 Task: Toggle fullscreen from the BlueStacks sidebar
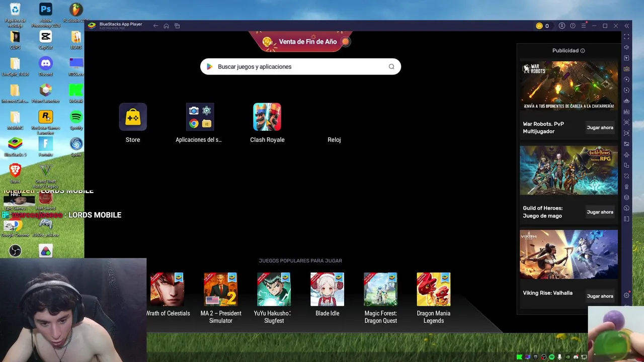(626, 37)
